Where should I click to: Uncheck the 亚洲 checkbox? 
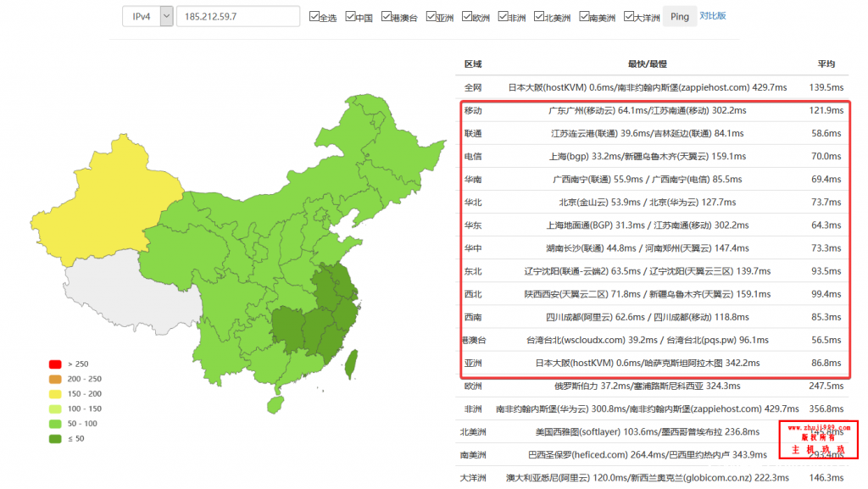pos(431,16)
